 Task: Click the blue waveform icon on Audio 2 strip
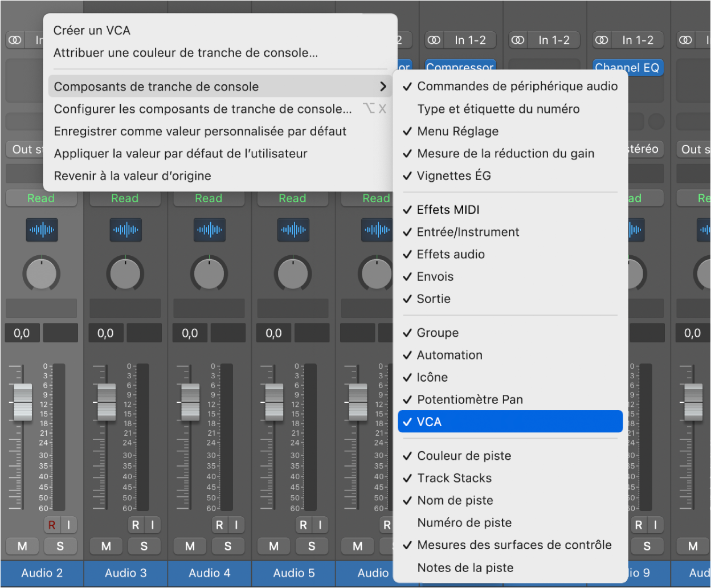(41, 230)
